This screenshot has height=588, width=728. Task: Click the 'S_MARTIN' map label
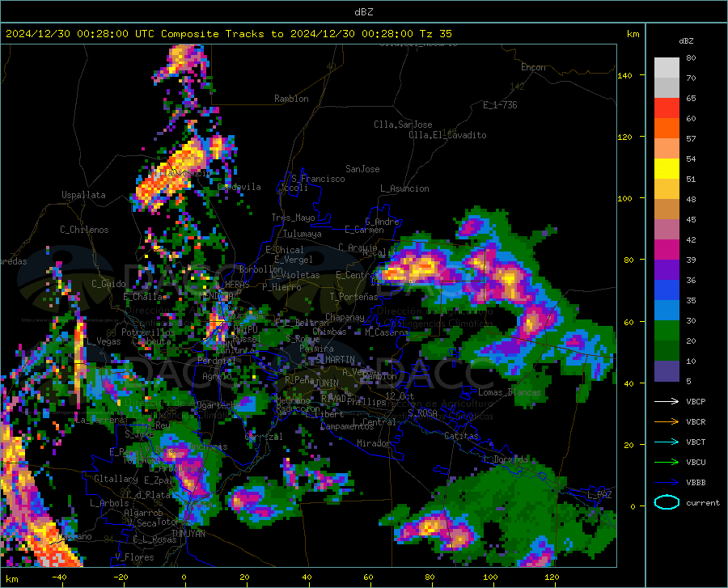tap(335, 360)
